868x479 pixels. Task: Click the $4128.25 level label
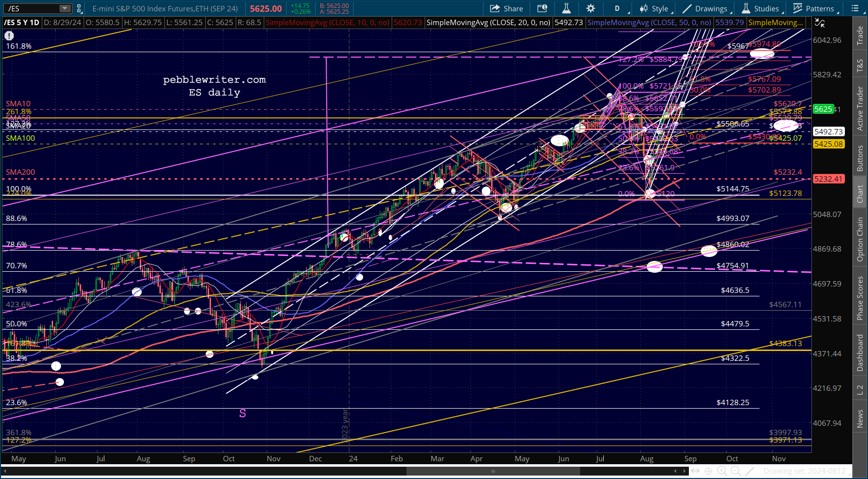coord(733,403)
